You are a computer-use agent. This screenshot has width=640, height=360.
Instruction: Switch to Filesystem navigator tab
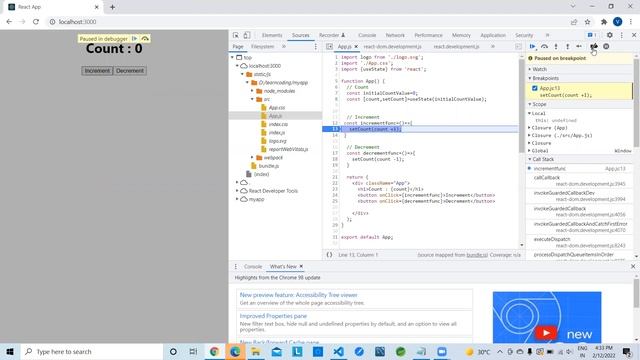262,47
